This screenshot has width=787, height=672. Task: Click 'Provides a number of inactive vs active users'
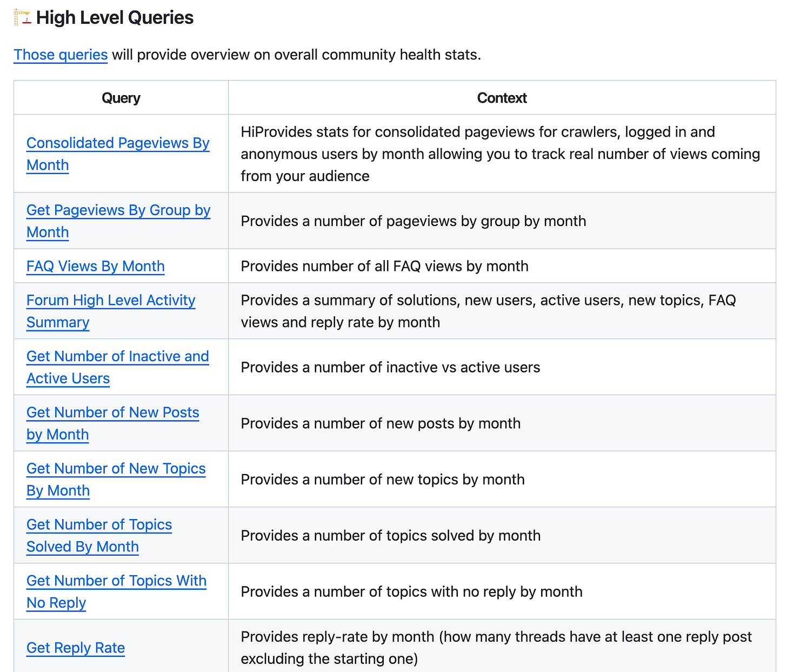(390, 368)
